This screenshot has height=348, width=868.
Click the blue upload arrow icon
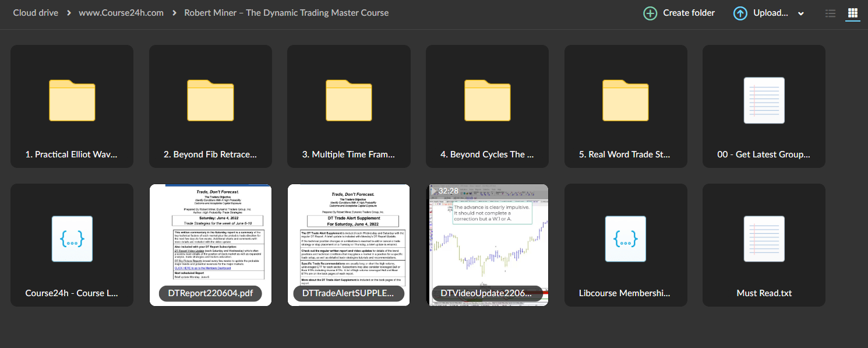[x=740, y=13]
